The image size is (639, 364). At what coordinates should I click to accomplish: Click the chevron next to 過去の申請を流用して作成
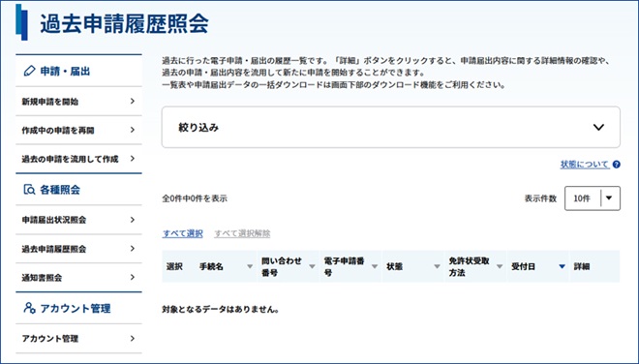pos(133,159)
